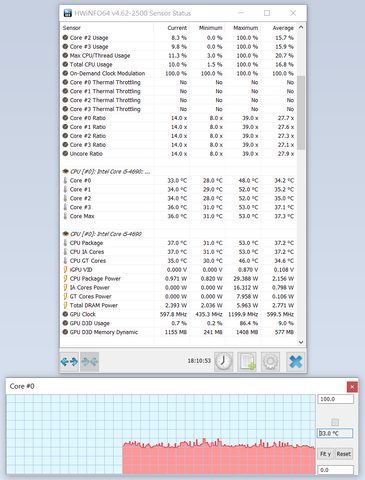Image resolution: width=365 pixels, height=480 pixels.
Task: Select the GT Cores Power label
Action: (90, 296)
